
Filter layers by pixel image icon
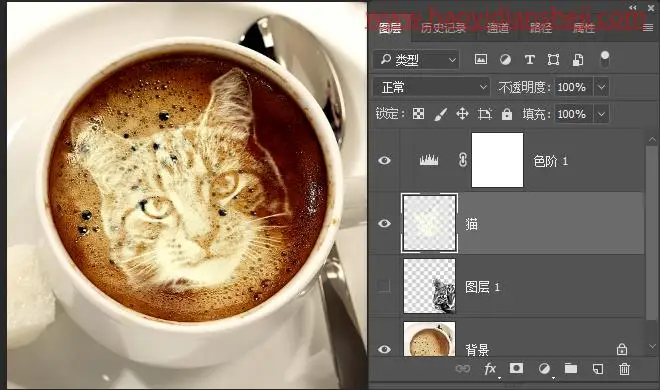point(481,59)
